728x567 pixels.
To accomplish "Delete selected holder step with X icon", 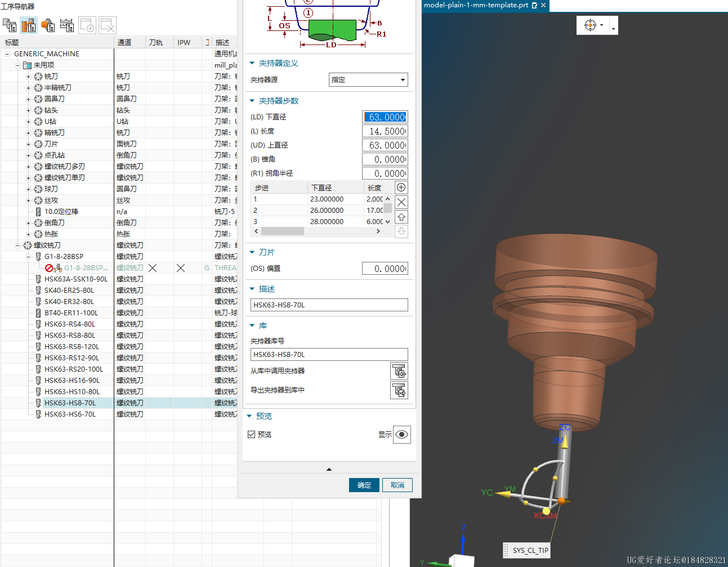I will [401, 202].
